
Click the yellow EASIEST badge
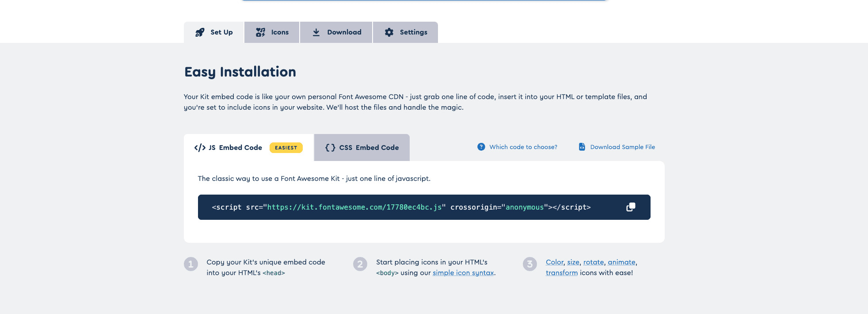pos(286,148)
